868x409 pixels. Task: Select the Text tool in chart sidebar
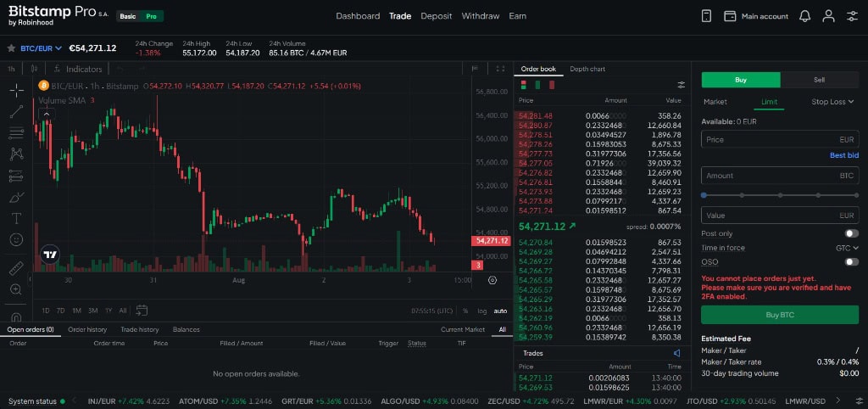coord(17,218)
